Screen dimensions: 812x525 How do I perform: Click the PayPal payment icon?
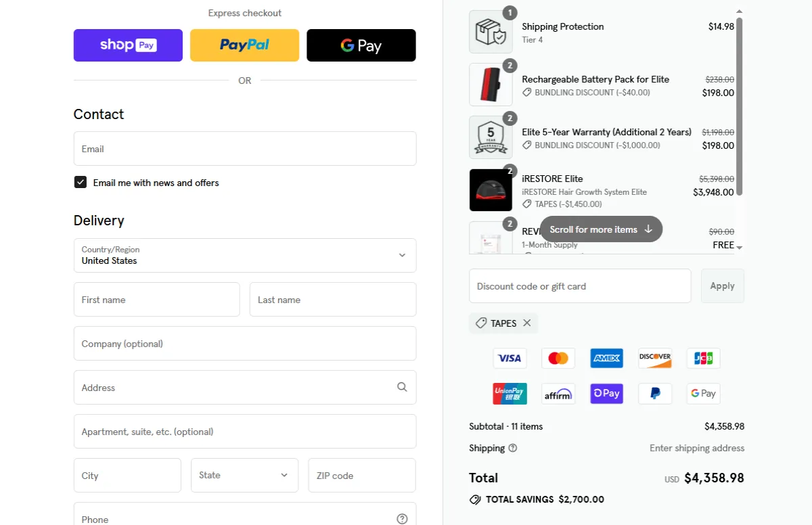[x=655, y=394]
